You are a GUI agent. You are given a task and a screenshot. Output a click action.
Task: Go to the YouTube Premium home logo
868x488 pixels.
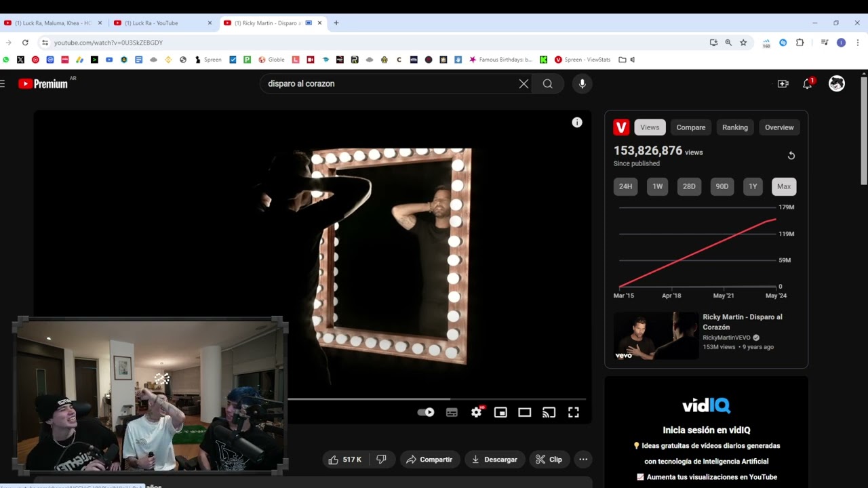[x=43, y=83]
